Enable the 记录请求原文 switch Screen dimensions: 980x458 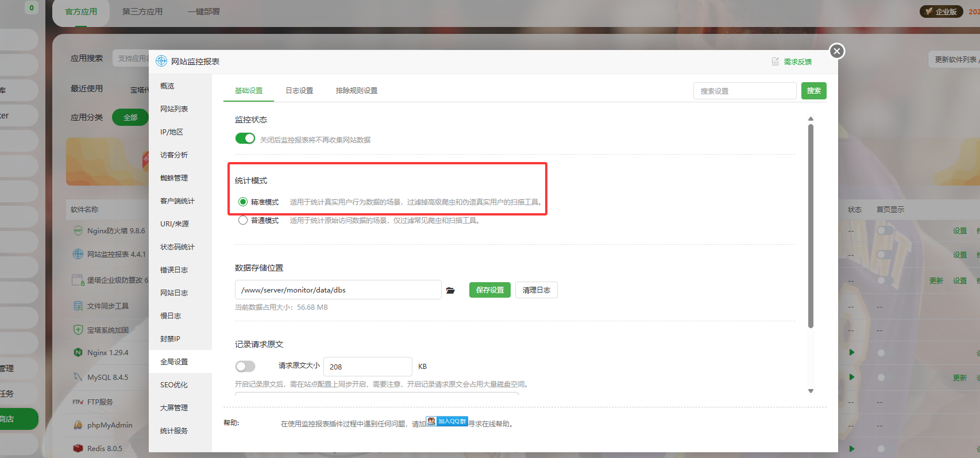(x=245, y=366)
